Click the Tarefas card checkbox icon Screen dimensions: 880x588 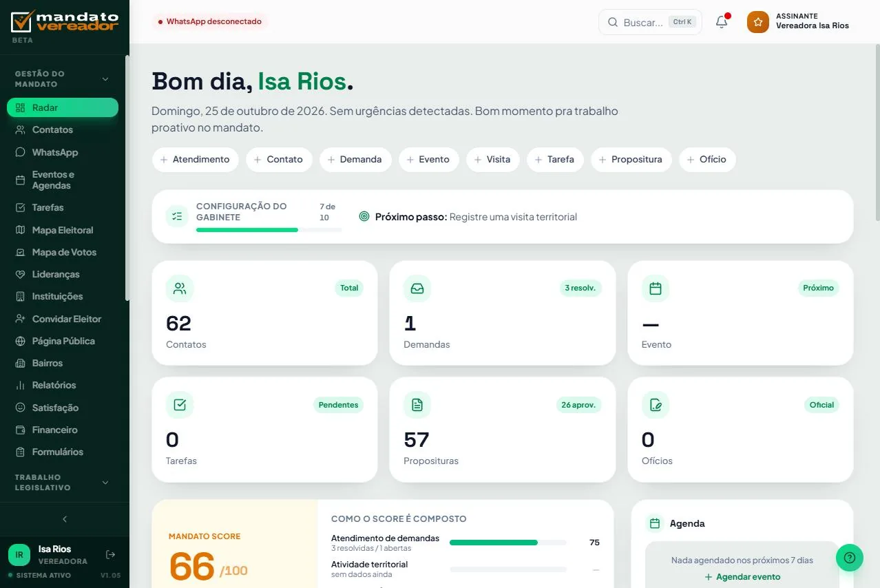click(x=180, y=405)
